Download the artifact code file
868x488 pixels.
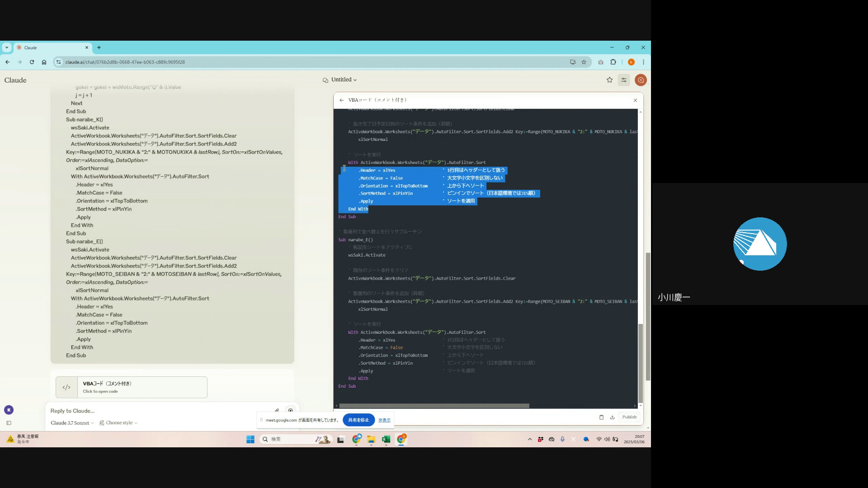pyautogui.click(x=612, y=417)
